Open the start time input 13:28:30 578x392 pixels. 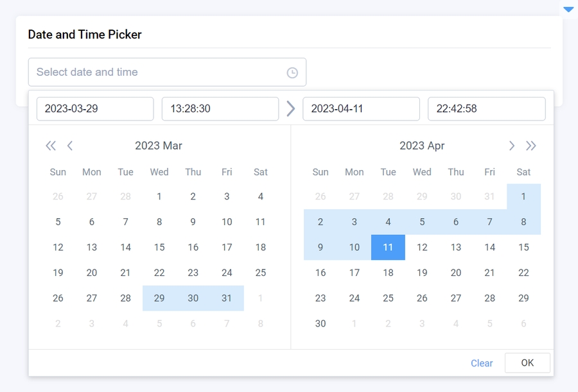pos(220,108)
